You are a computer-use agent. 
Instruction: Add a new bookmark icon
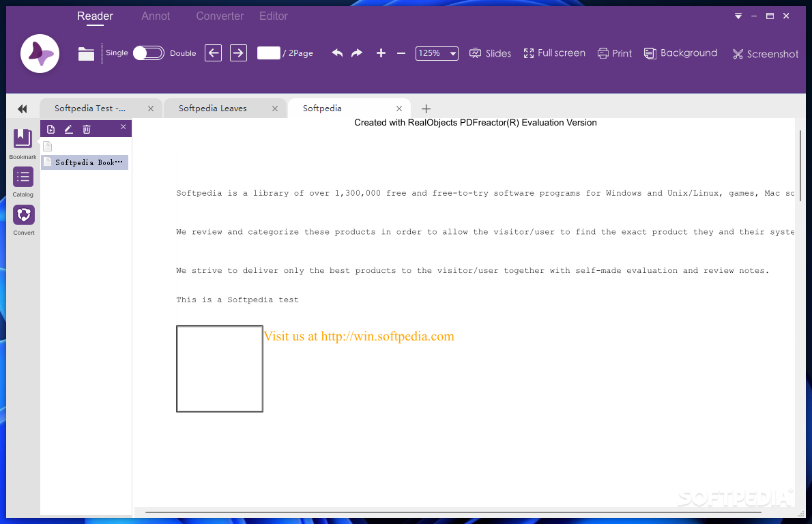click(50, 130)
